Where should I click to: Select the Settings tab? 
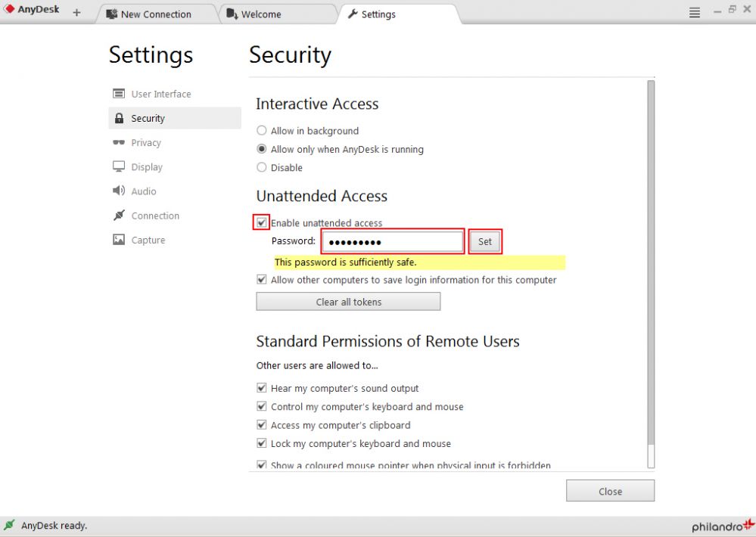pos(400,14)
